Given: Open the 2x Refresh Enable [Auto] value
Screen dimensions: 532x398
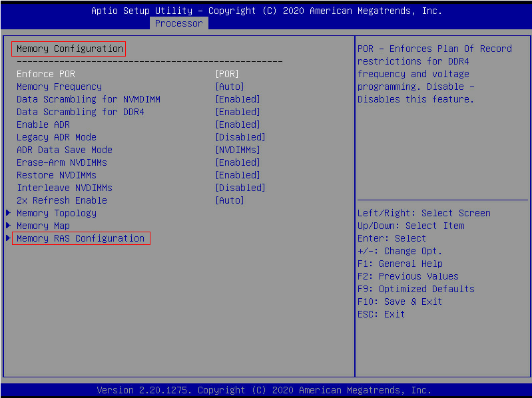Looking at the screenshot, I should pyautogui.click(x=229, y=200).
